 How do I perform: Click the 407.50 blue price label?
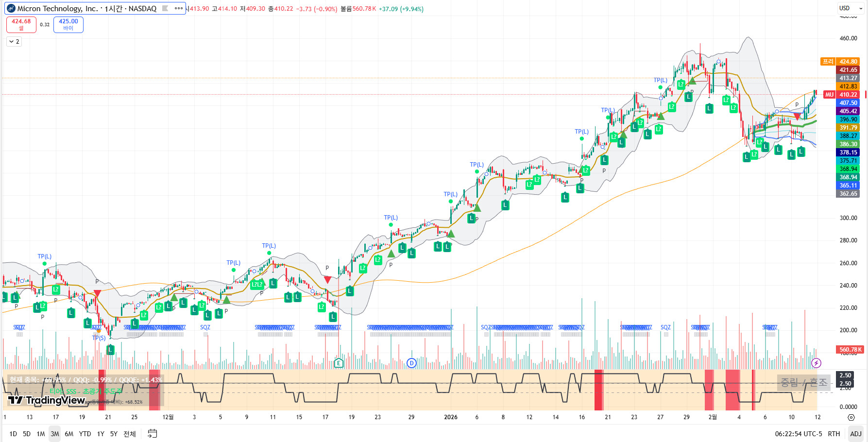(849, 103)
